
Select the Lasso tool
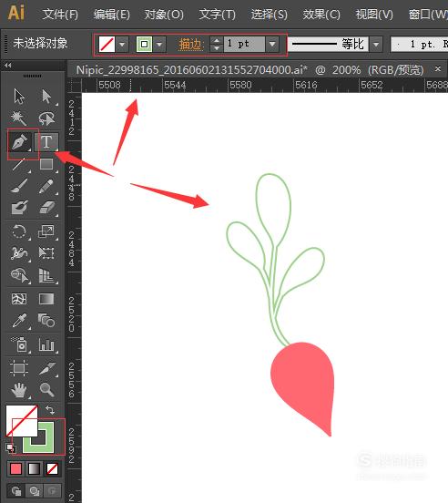46,118
